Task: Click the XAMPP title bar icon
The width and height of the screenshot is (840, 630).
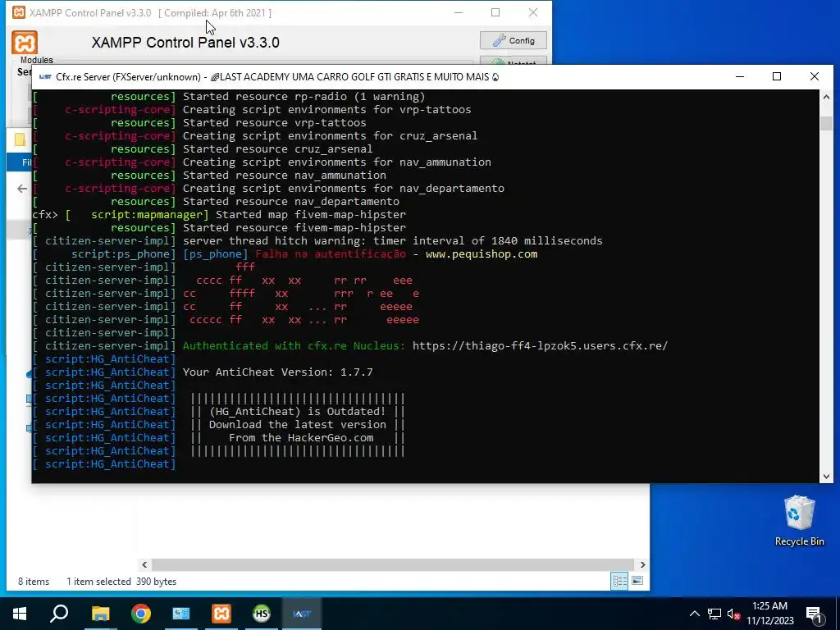Action: (x=19, y=12)
